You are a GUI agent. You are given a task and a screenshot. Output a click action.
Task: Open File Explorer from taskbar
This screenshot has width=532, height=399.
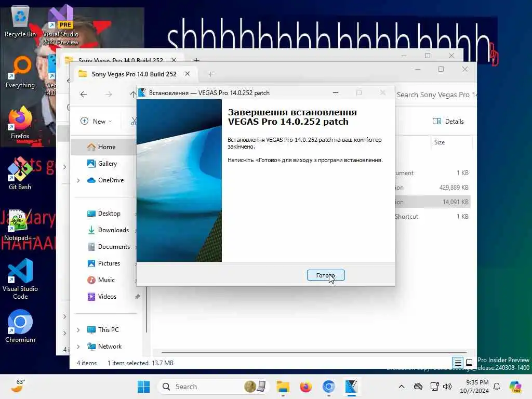[x=283, y=387]
